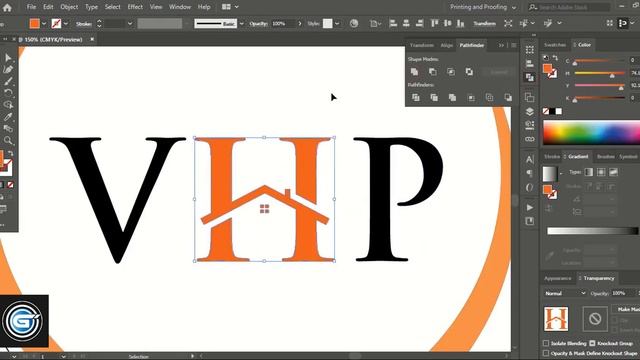Go to the Home screen icon
The image size is (640, 360).
(7, 7)
